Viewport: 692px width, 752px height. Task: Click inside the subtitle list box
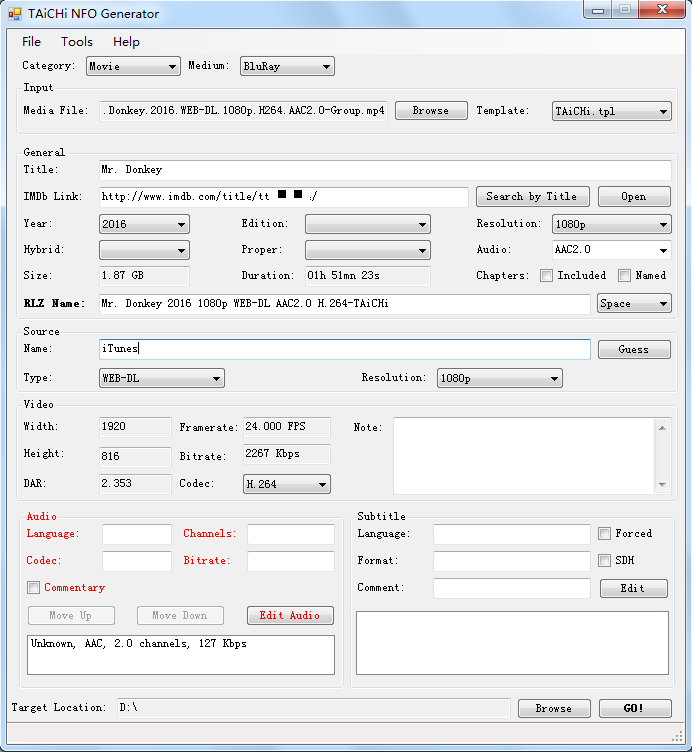point(512,643)
